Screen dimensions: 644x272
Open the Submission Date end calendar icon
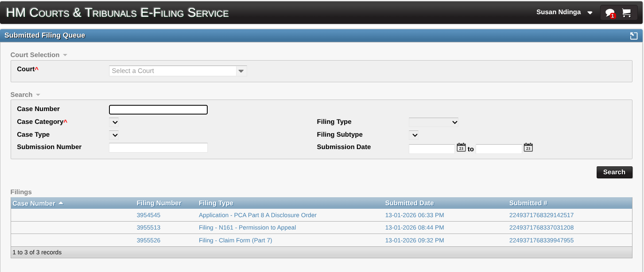click(x=528, y=147)
